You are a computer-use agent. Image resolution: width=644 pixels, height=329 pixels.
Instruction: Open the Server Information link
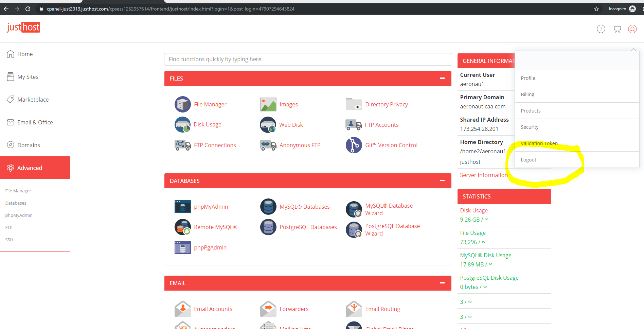[483, 175]
